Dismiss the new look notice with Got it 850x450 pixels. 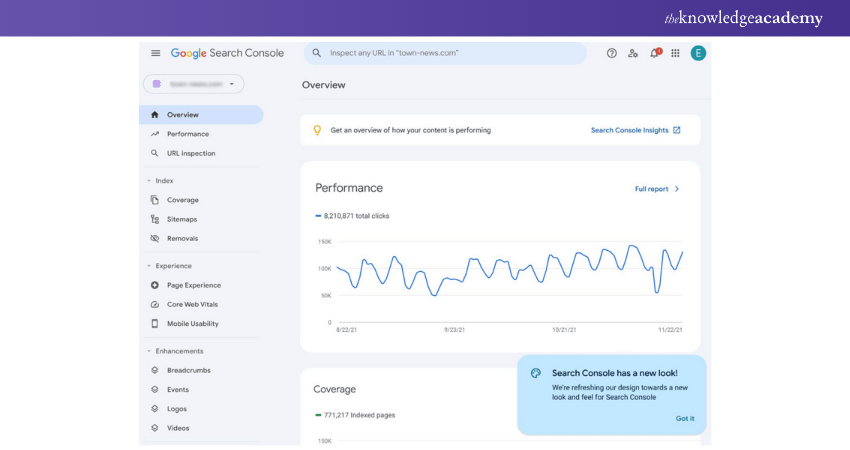point(684,418)
